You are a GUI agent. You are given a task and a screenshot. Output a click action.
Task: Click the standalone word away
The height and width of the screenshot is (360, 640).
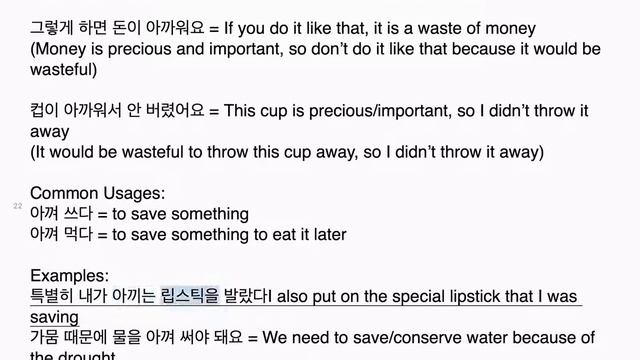50,132
